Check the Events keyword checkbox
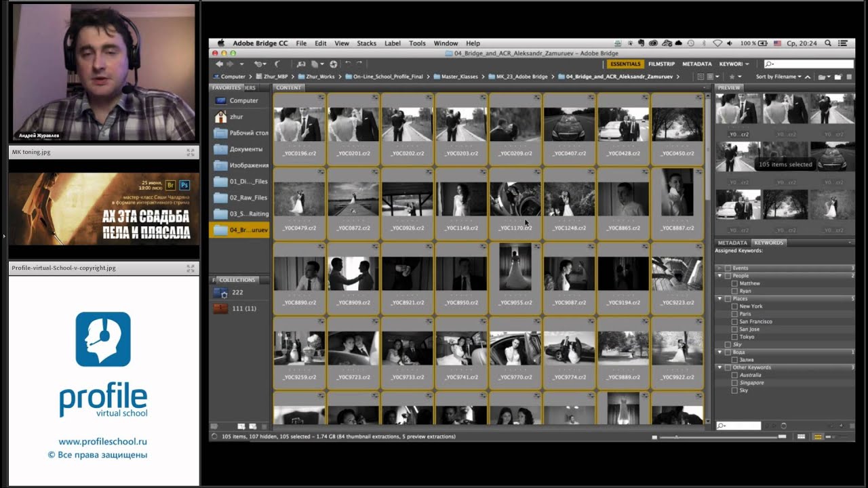 coord(728,268)
